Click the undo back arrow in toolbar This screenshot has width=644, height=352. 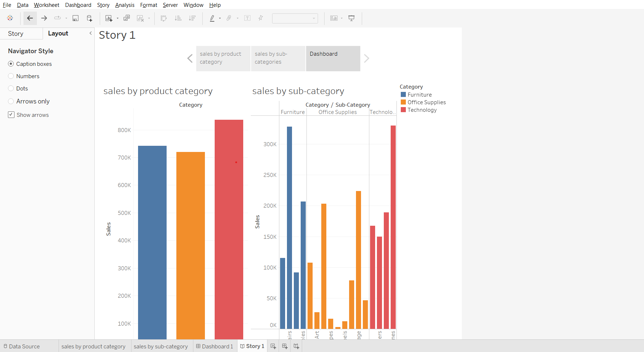(x=30, y=18)
